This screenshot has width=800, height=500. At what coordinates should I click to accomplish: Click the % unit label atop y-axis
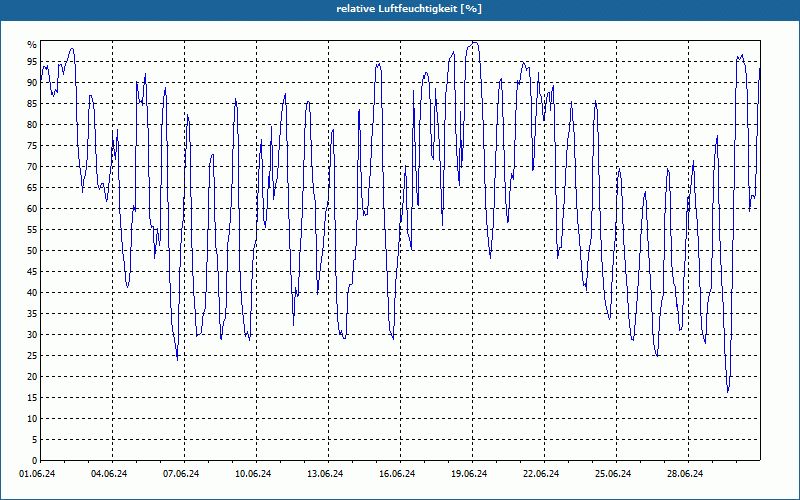tap(32, 45)
